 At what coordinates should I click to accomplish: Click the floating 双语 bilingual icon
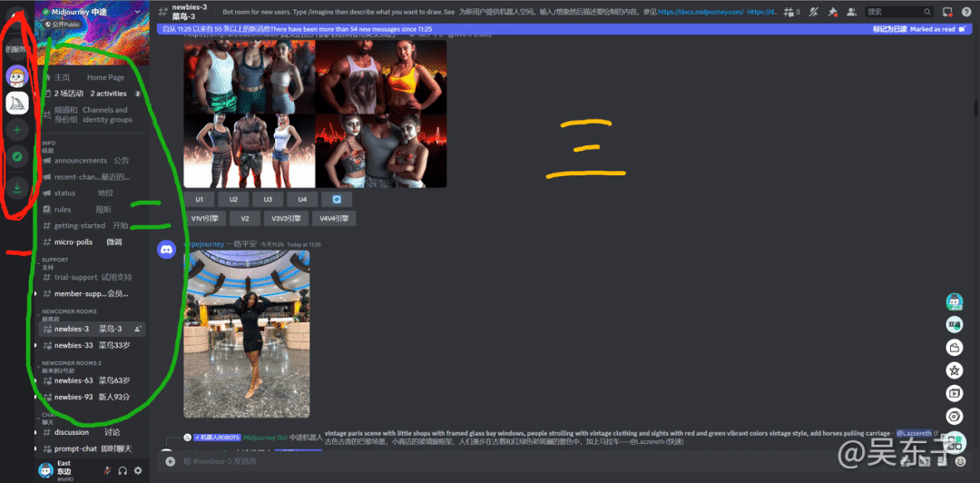tap(955, 325)
